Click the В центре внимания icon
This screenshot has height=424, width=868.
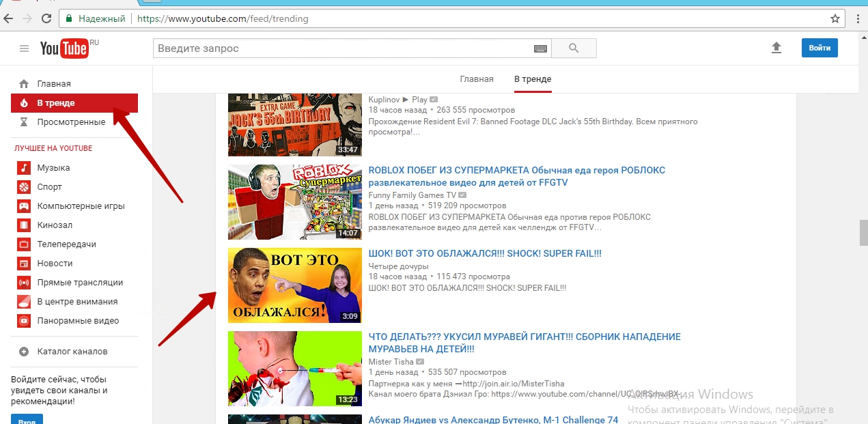(24, 302)
